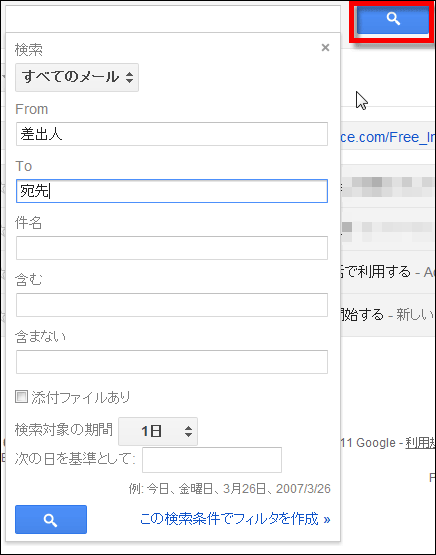This screenshot has width=436, height=555.
Task: Close the search options panel with X
Action: [x=325, y=47]
